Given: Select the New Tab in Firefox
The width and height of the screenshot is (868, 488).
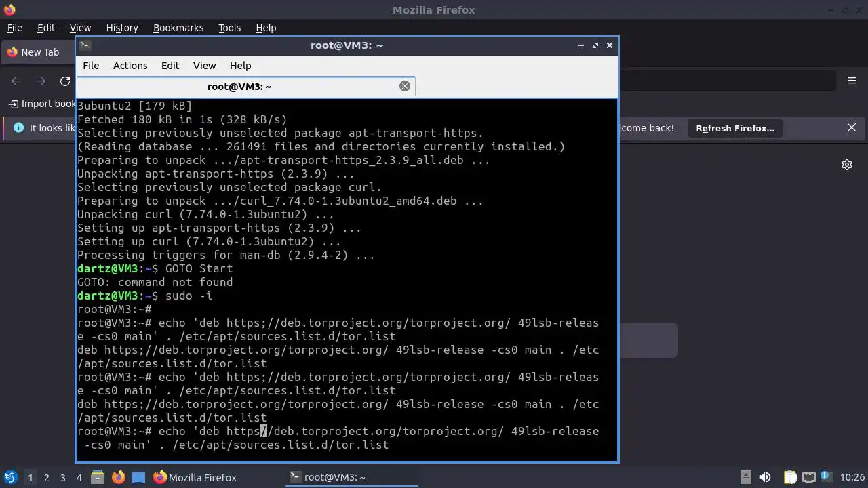Looking at the screenshot, I should click(x=37, y=52).
